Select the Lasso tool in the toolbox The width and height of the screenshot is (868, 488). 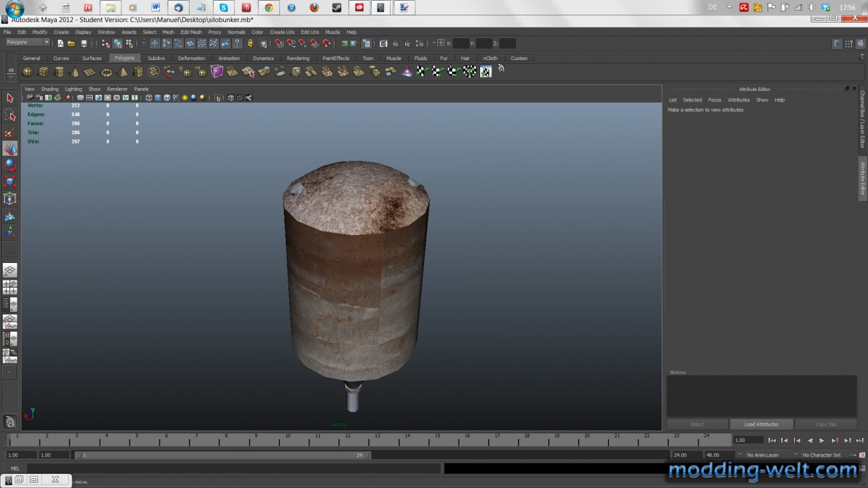click(10, 115)
